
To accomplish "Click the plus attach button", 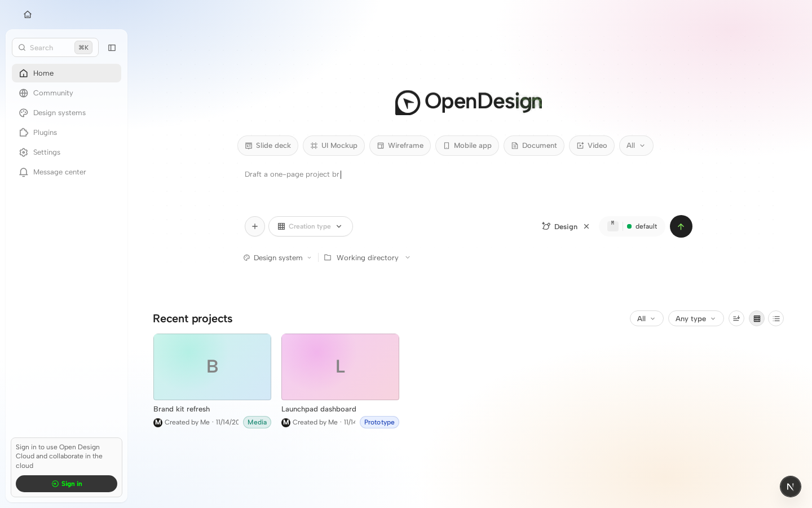I will point(255,226).
